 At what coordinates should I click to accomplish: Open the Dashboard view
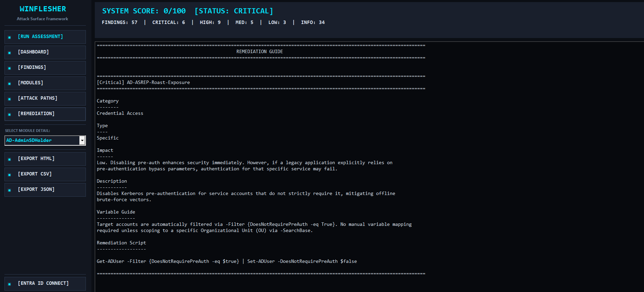[45, 52]
